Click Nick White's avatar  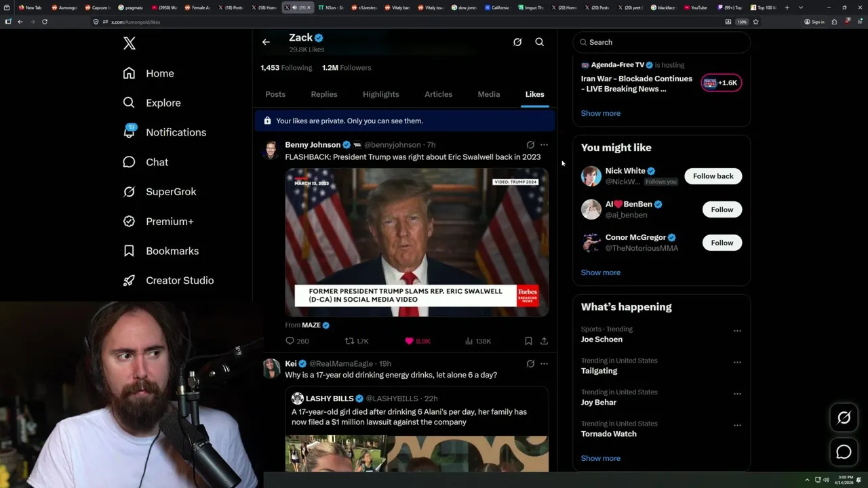[591, 176]
